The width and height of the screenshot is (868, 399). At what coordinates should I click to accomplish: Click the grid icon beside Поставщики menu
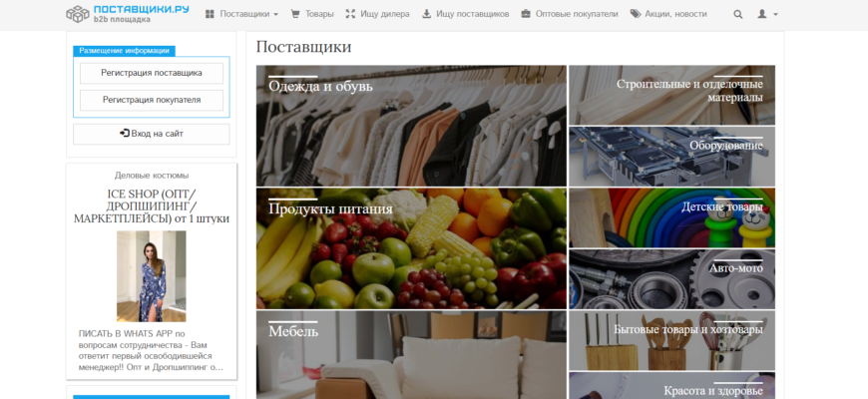(210, 14)
